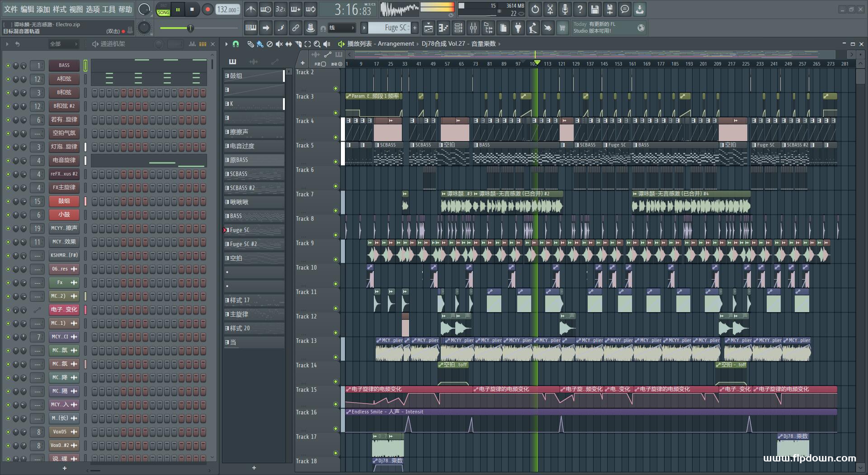The height and width of the screenshot is (475, 868).
Task: Mute Track 9 in playlist
Action: (x=335, y=259)
